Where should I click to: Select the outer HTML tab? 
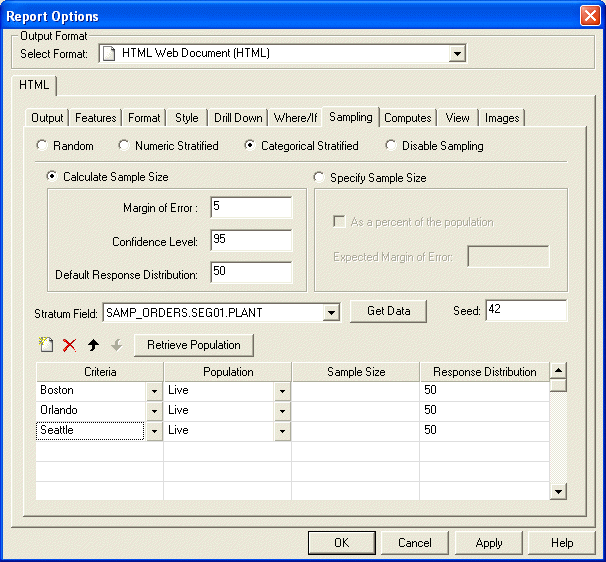tap(34, 85)
